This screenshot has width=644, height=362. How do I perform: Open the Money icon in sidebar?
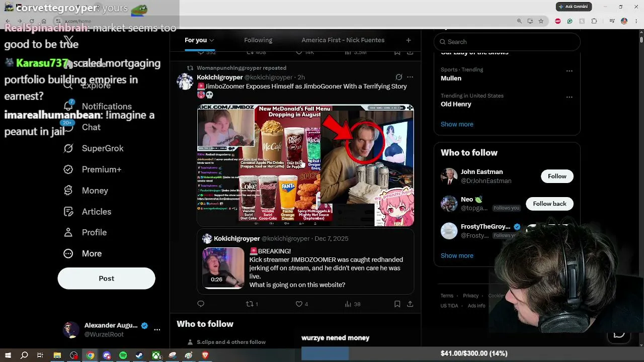[x=68, y=191]
